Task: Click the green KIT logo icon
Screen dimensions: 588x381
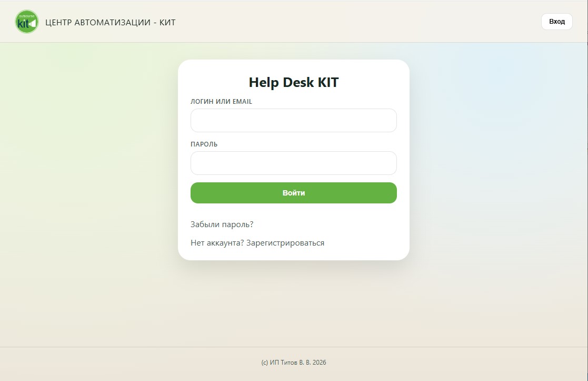Action: (27, 22)
